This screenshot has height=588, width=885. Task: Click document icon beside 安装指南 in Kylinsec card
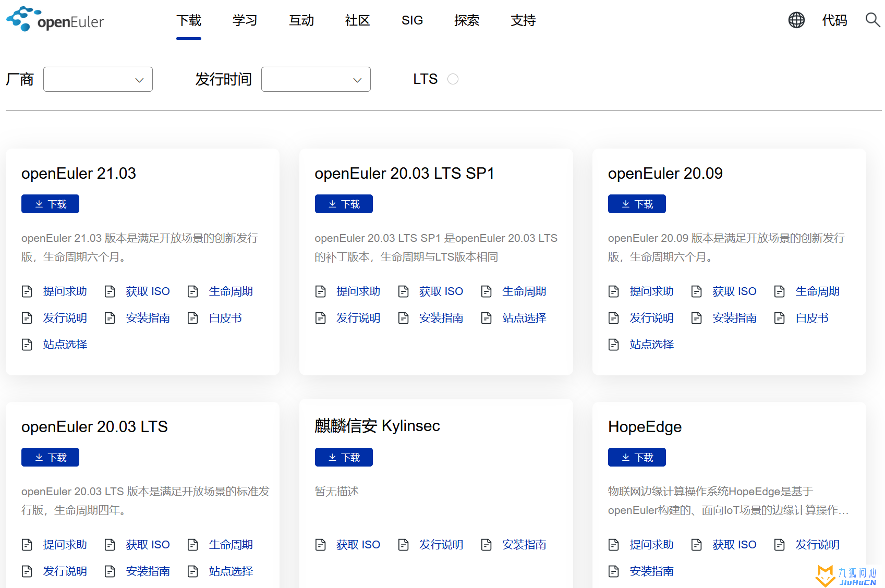[487, 545]
